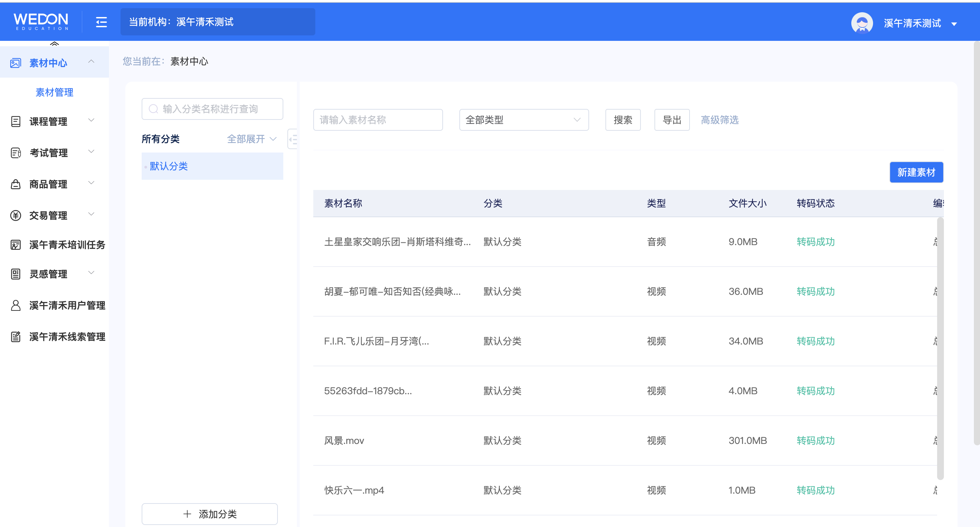980x527 pixels.
Task: Focus the 输入分类名称进行查询 search field
Action: click(x=212, y=109)
